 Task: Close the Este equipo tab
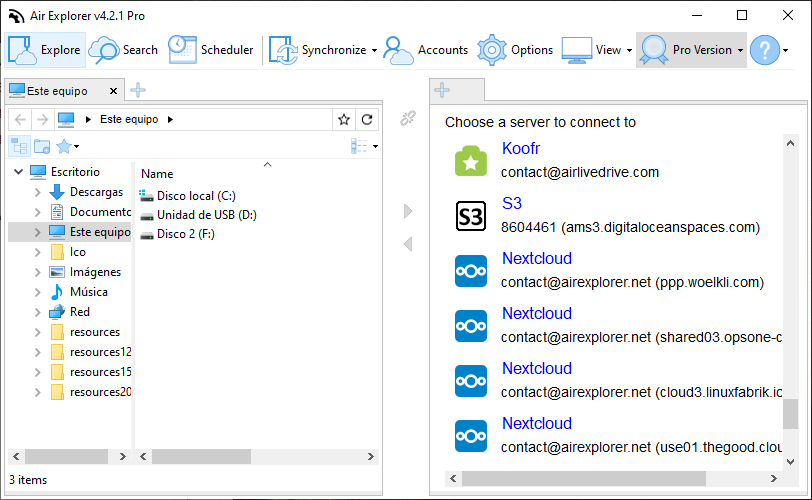click(x=113, y=91)
